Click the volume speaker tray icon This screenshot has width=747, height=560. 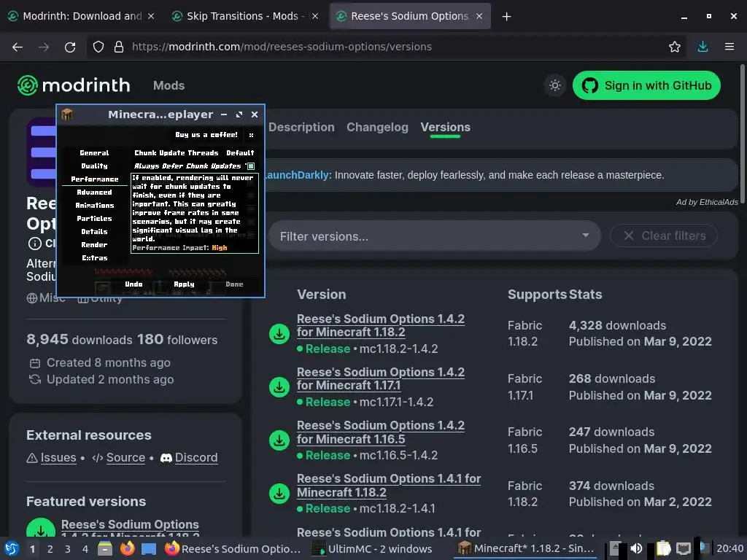click(x=636, y=548)
